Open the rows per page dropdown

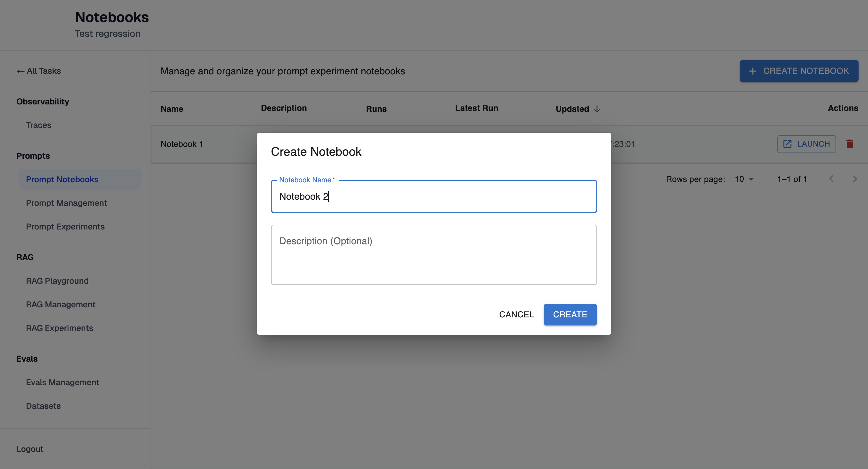[x=744, y=179]
